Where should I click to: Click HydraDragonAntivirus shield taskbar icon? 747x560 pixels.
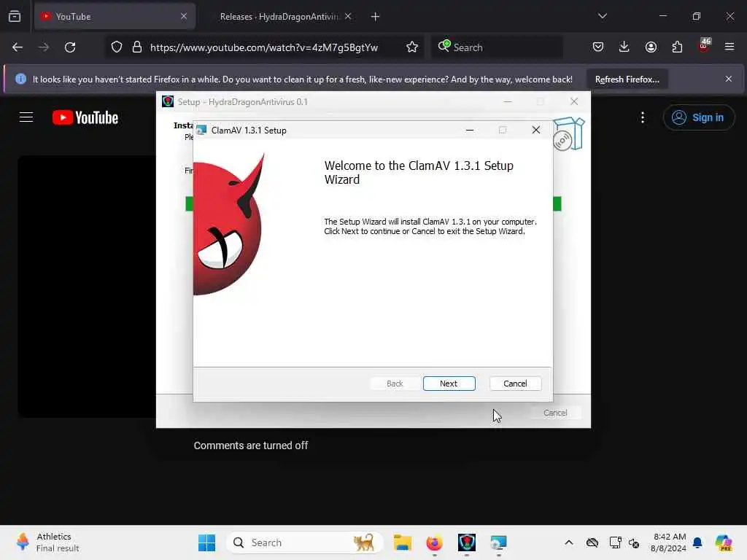coord(467,542)
